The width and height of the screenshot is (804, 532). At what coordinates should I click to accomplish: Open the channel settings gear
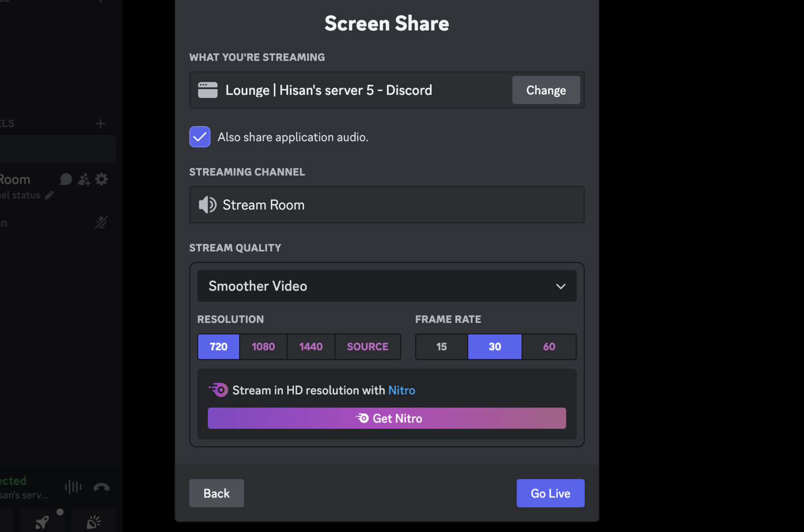coord(101,179)
